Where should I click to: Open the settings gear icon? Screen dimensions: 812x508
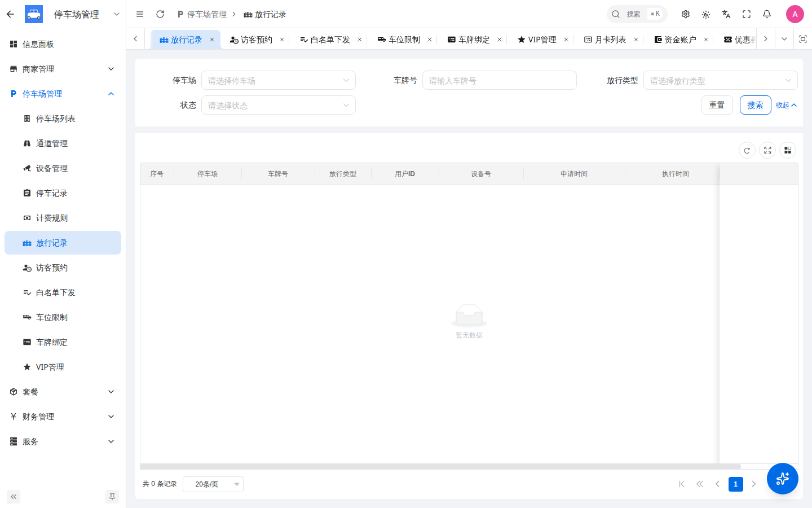coord(686,14)
